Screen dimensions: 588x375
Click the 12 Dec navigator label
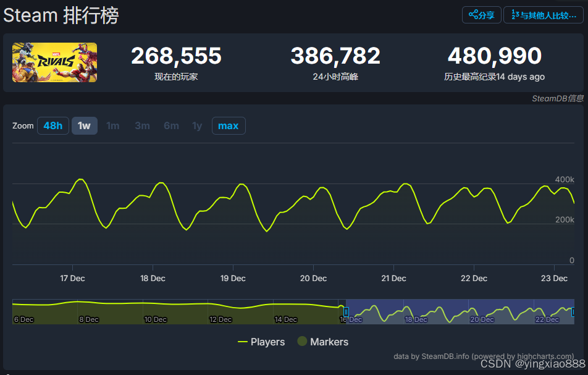click(220, 319)
